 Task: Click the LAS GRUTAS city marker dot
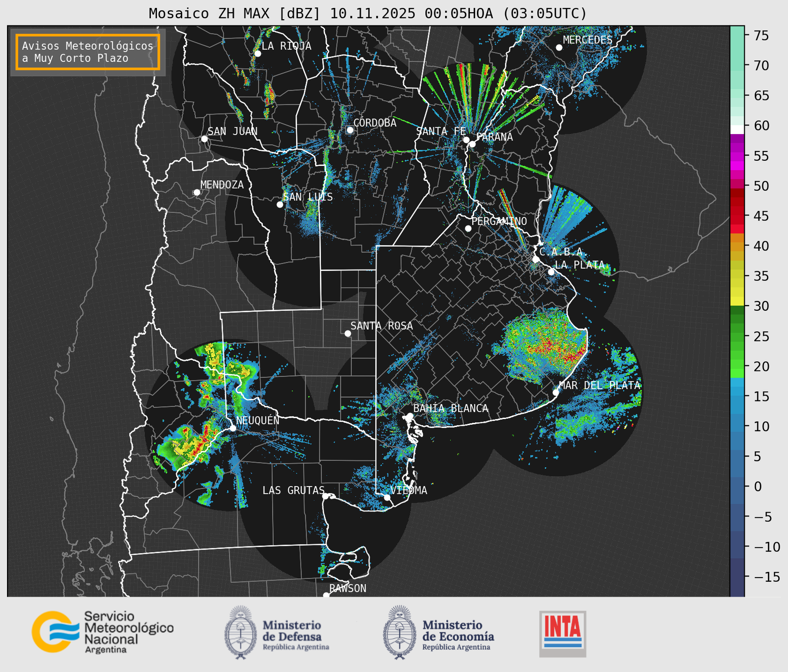pos(326,496)
